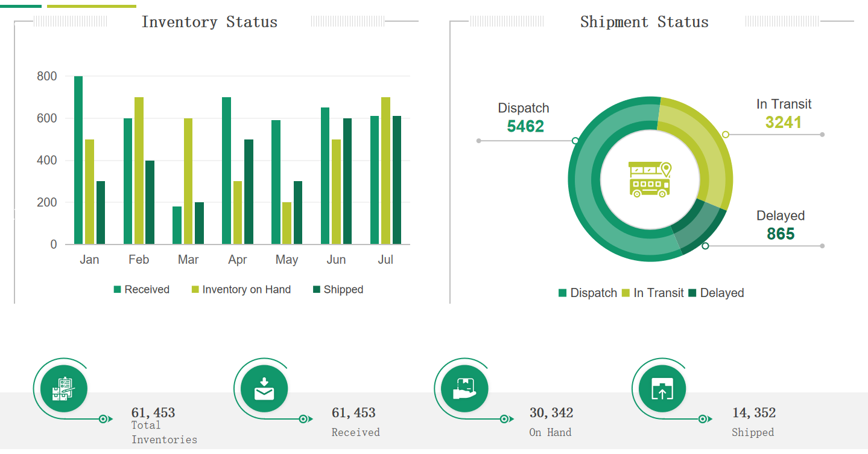This screenshot has height=454, width=868.
Task: Select the Dispatch legend swatch under donut
Action: [x=563, y=293]
